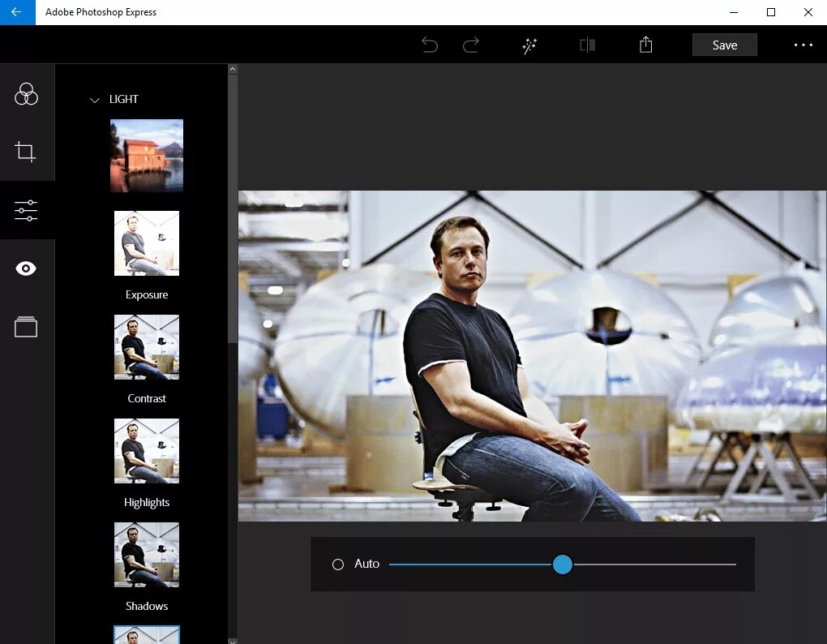Viewport: 827px width, 644px height.
Task: Go back using the blue arrow
Action: click(x=17, y=12)
